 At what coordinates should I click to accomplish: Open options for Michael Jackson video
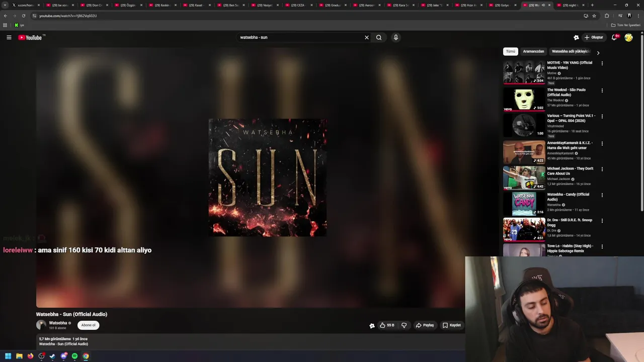point(602,169)
